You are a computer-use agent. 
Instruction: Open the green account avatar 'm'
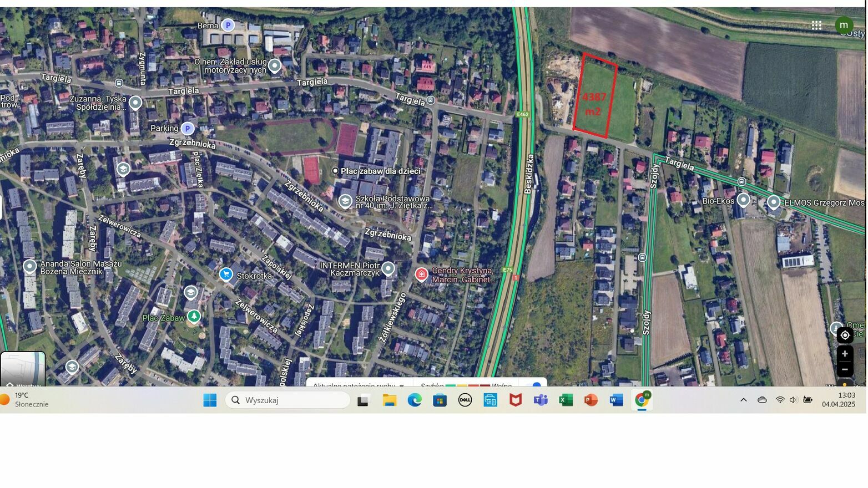pos(844,25)
